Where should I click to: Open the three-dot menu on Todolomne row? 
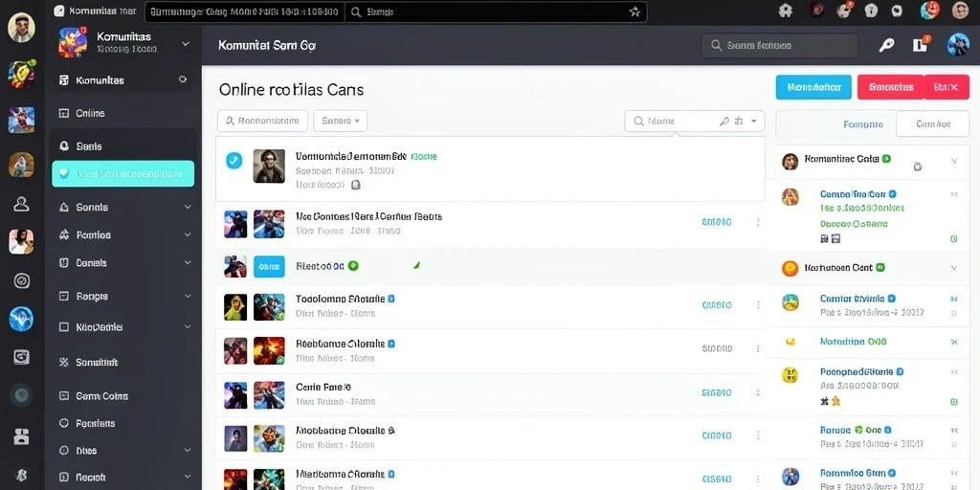(758, 305)
